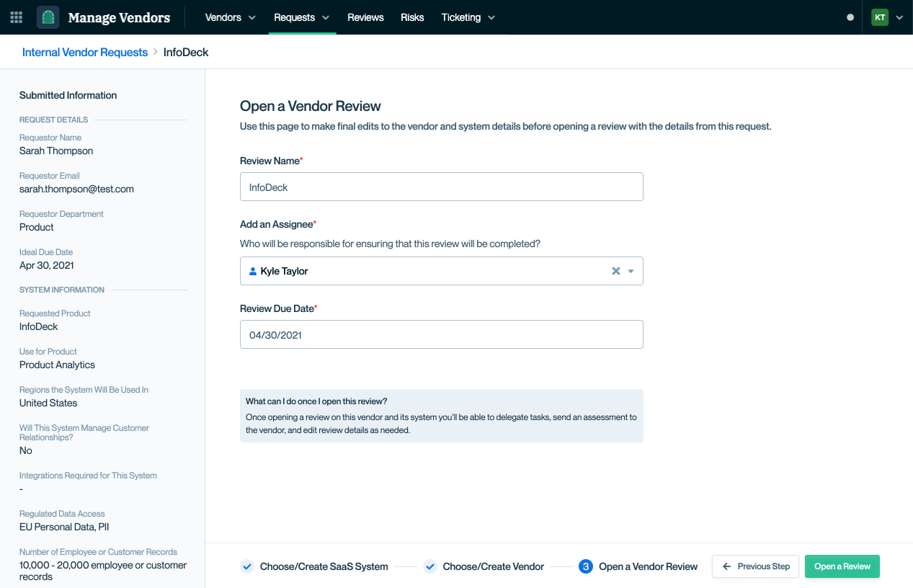
Task: Click the United States region value
Action: 48,403
